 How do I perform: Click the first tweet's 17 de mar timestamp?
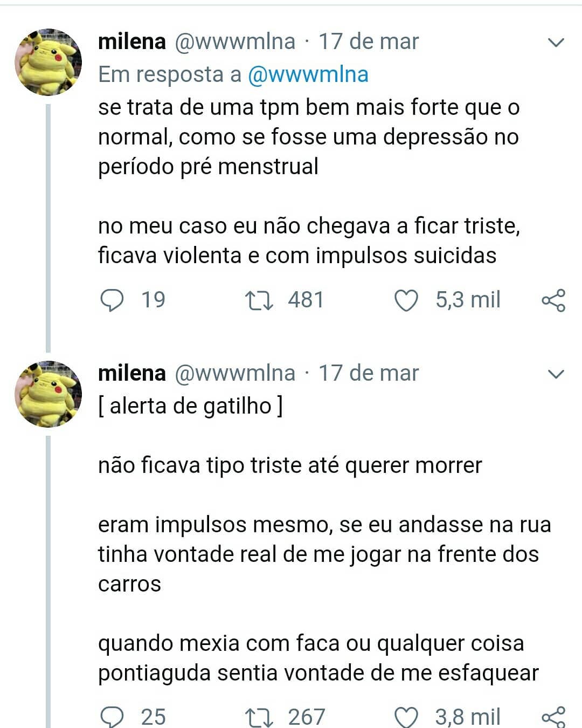coord(369,42)
